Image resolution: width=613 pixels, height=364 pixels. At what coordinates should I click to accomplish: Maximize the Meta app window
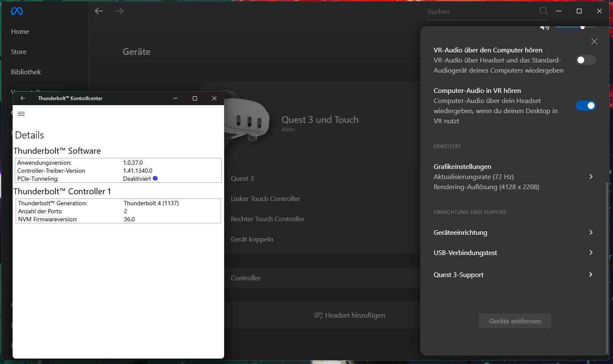579,11
